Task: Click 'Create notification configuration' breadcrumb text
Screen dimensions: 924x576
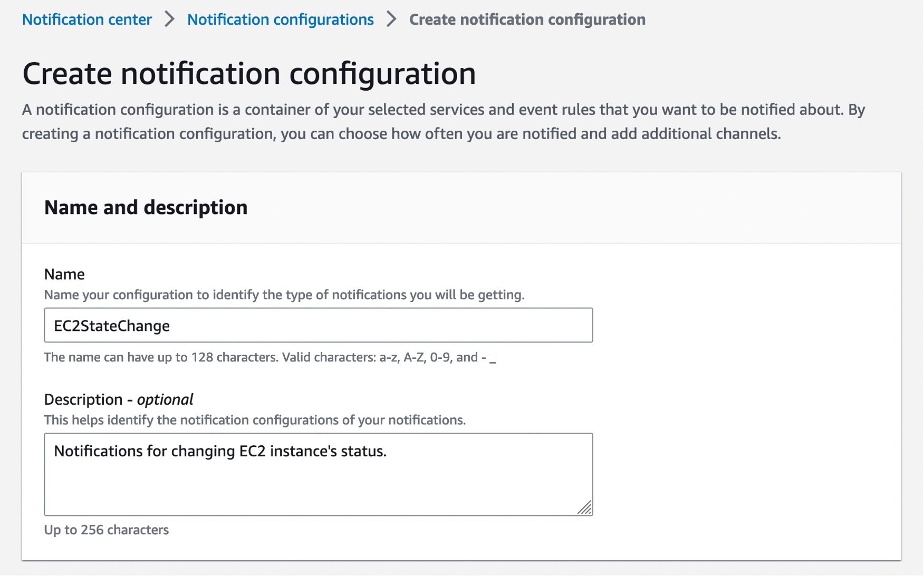Action: click(527, 19)
